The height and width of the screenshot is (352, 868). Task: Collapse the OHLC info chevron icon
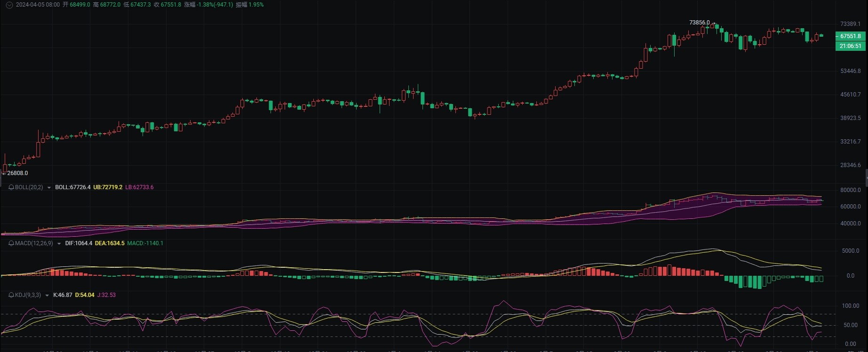(x=9, y=5)
